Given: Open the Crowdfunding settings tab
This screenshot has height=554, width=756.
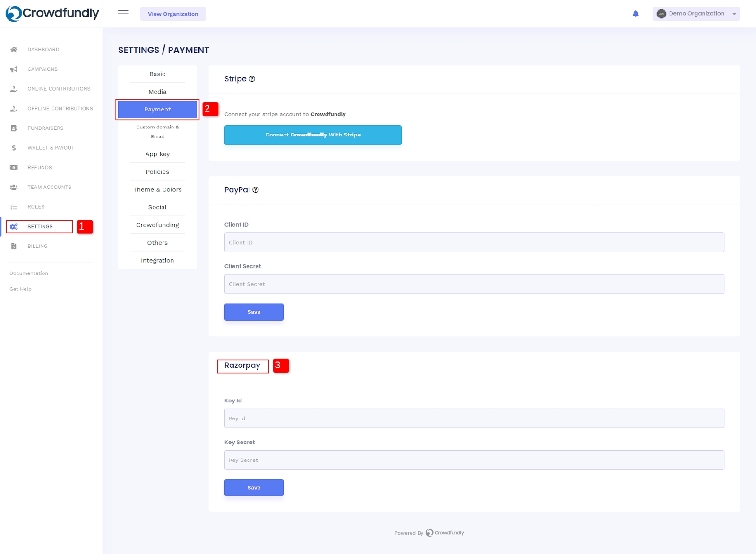Looking at the screenshot, I should 157,225.
